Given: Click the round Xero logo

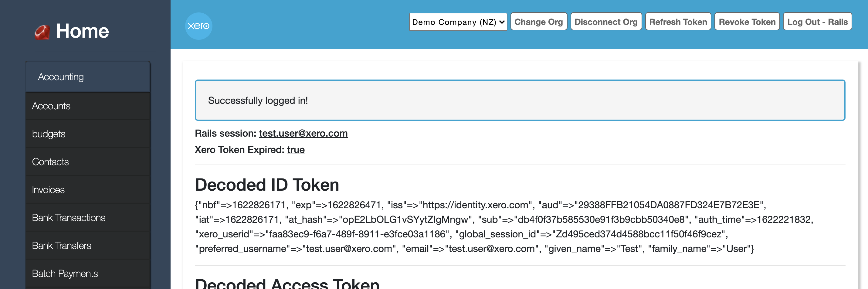Looking at the screenshot, I should tap(198, 26).
